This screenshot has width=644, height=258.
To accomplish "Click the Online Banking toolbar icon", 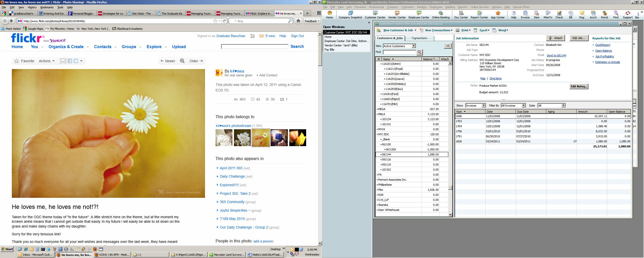I will (x=440, y=15).
